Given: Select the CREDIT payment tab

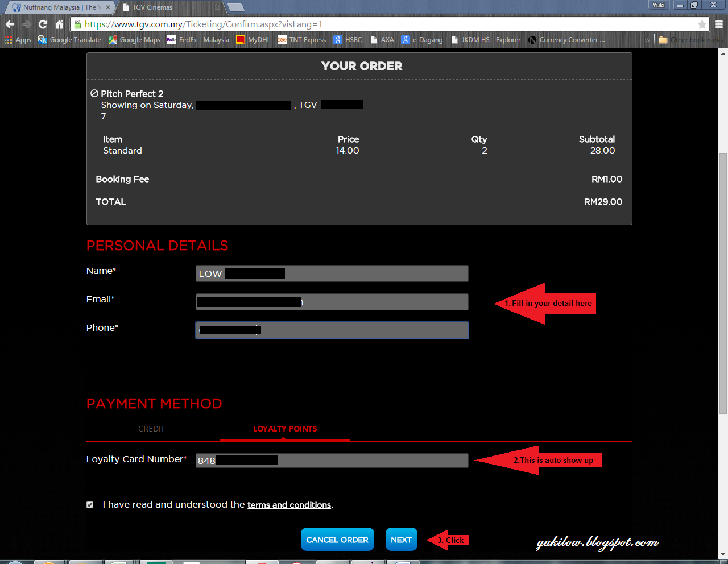Looking at the screenshot, I should coord(152,429).
